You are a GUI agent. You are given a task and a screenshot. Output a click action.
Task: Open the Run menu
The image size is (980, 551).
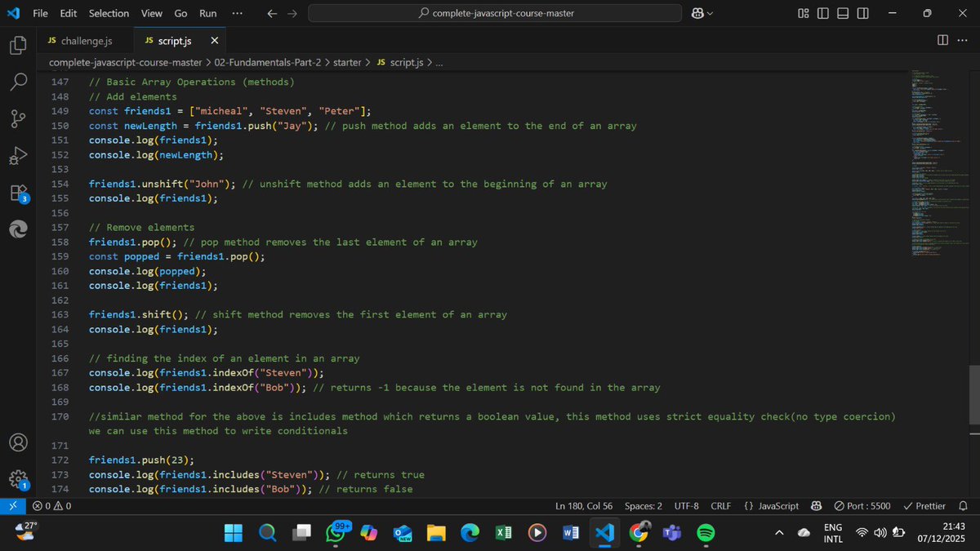click(208, 13)
